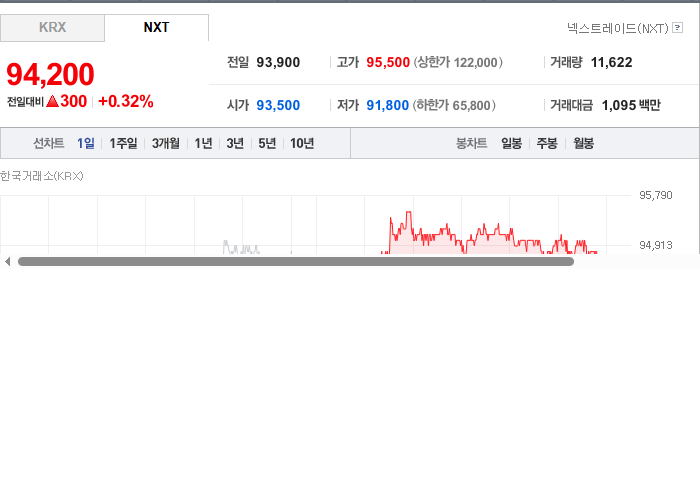Click the high price 95,500

tap(388, 62)
